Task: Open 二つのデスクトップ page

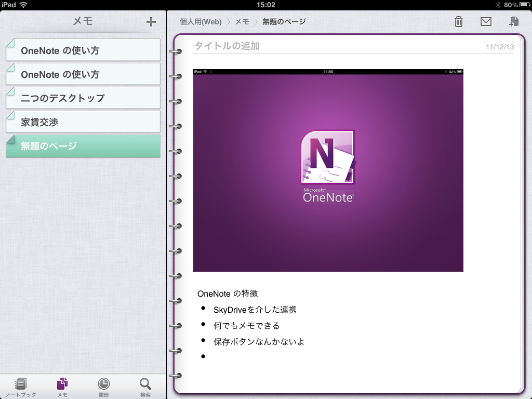Action: (x=83, y=98)
